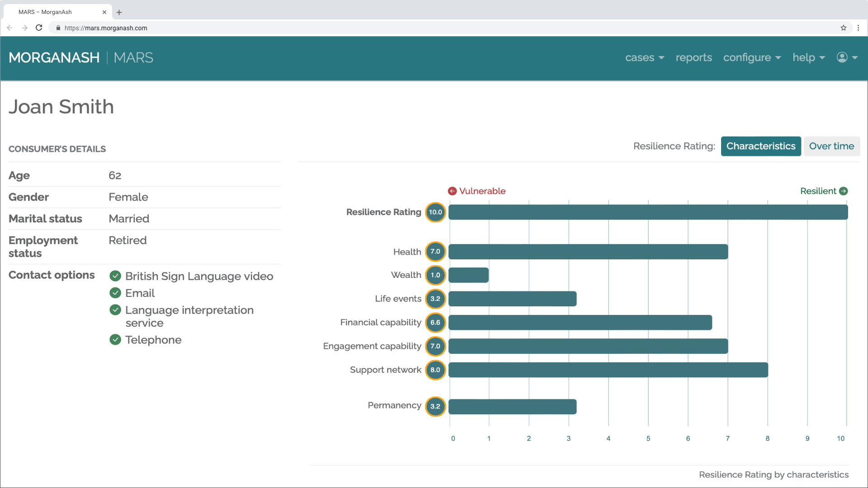Toggle the Email contact option checkmark
The width and height of the screenshot is (868, 488).
tap(115, 293)
